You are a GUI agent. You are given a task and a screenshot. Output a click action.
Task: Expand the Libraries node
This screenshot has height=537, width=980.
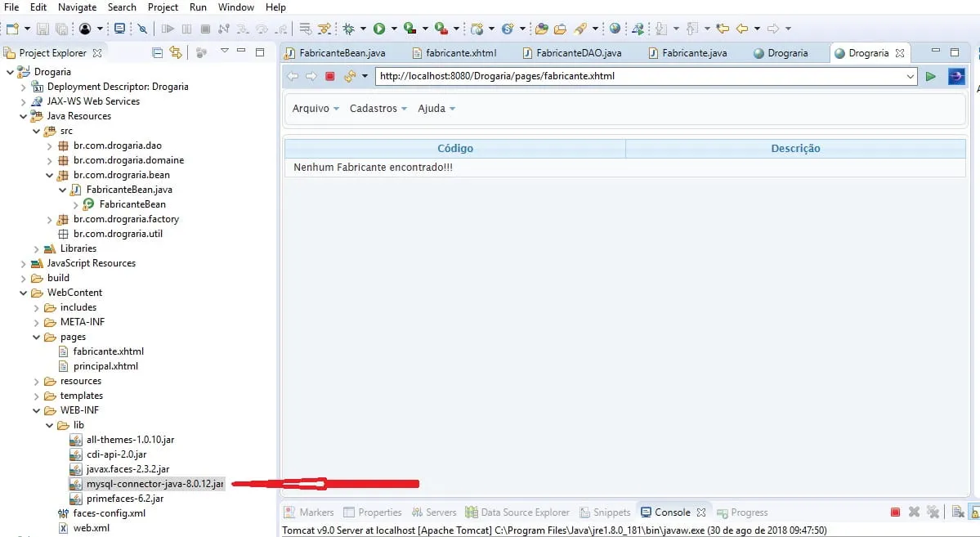tap(36, 248)
